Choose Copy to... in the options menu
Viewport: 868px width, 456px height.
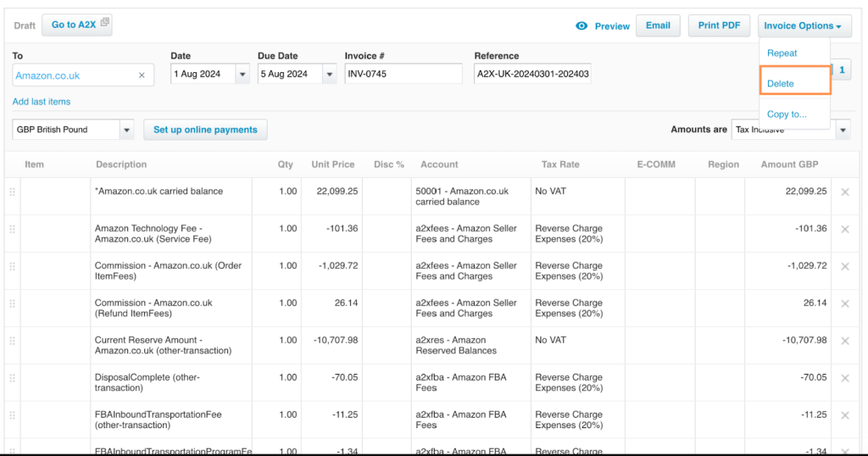tap(787, 114)
